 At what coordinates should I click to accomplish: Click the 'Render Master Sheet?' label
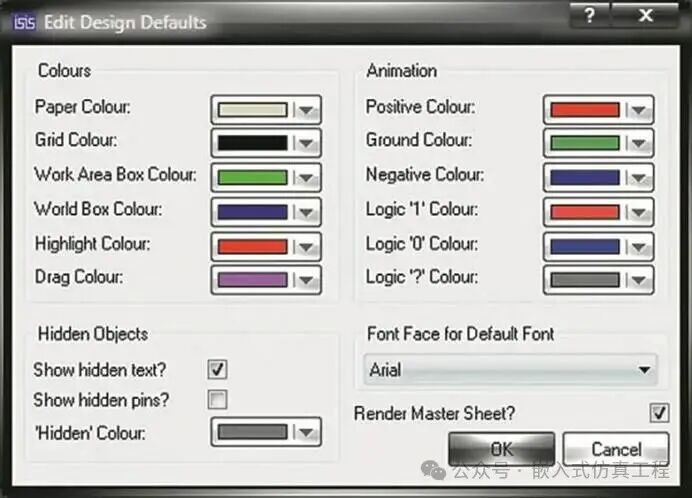tap(435, 414)
